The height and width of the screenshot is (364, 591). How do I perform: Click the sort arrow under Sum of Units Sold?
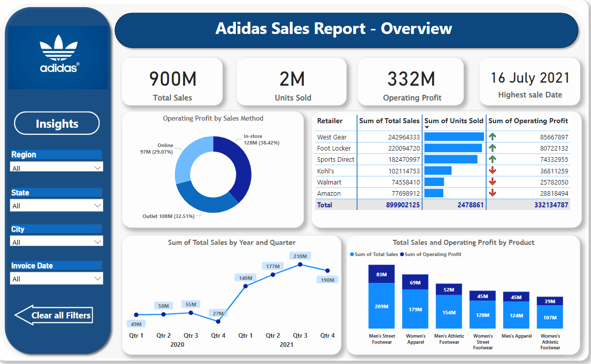pos(427,127)
